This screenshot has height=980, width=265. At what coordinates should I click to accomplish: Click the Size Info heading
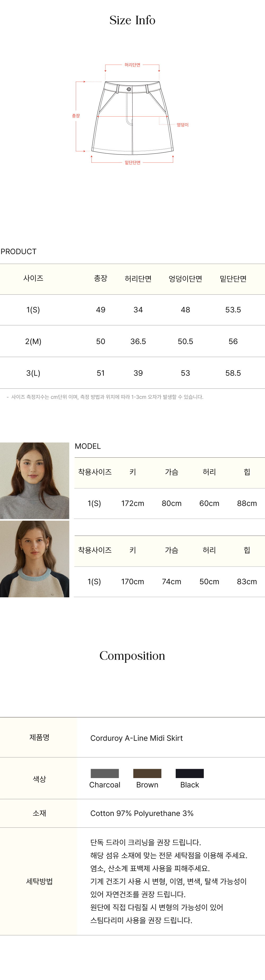(x=132, y=20)
